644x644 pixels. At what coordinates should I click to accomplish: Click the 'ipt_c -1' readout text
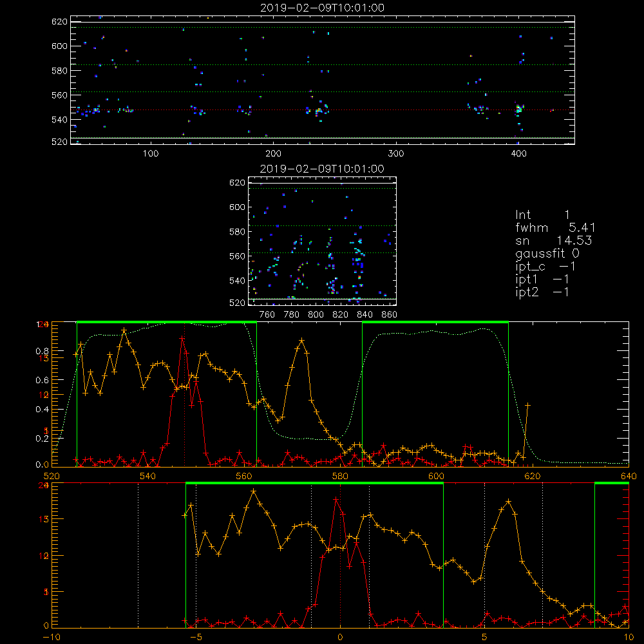(x=545, y=267)
